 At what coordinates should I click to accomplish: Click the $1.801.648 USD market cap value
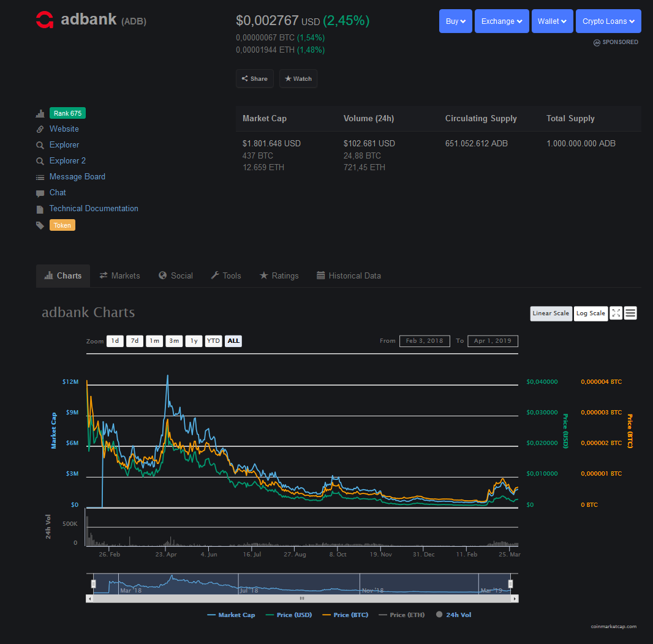point(271,144)
